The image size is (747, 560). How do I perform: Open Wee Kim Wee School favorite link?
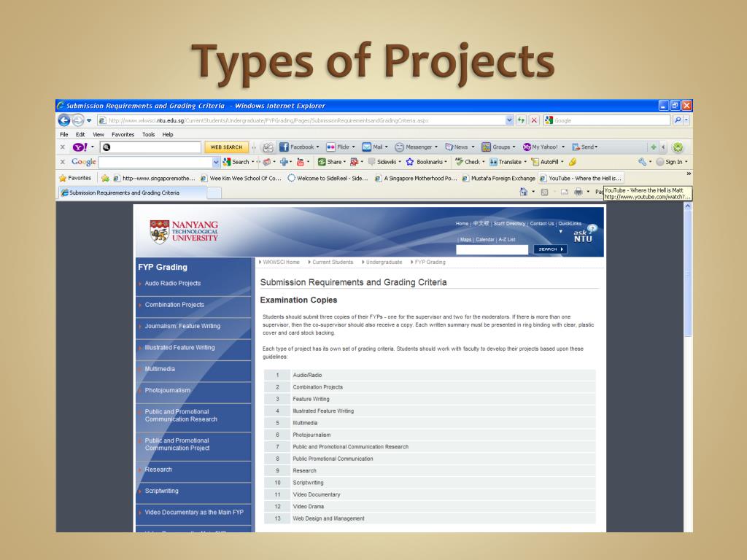pos(241,178)
